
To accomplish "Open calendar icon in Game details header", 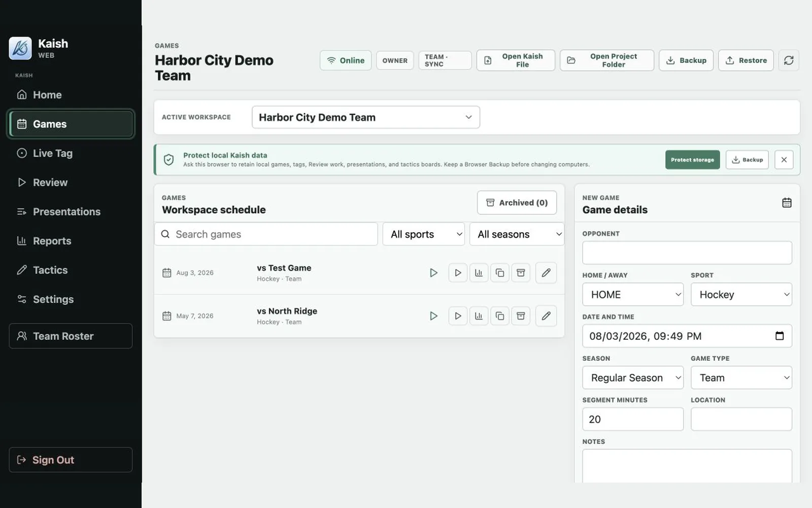I will [x=787, y=203].
